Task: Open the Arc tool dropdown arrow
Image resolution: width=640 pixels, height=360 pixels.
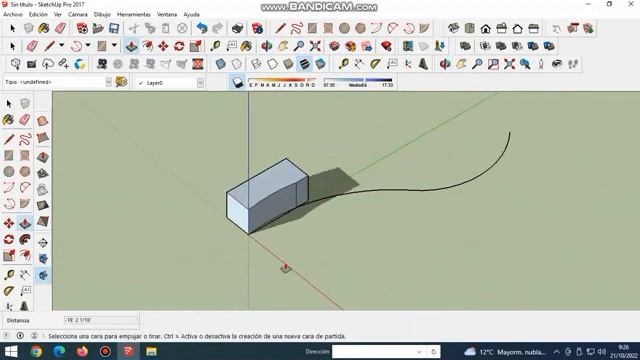Action: click(x=88, y=46)
